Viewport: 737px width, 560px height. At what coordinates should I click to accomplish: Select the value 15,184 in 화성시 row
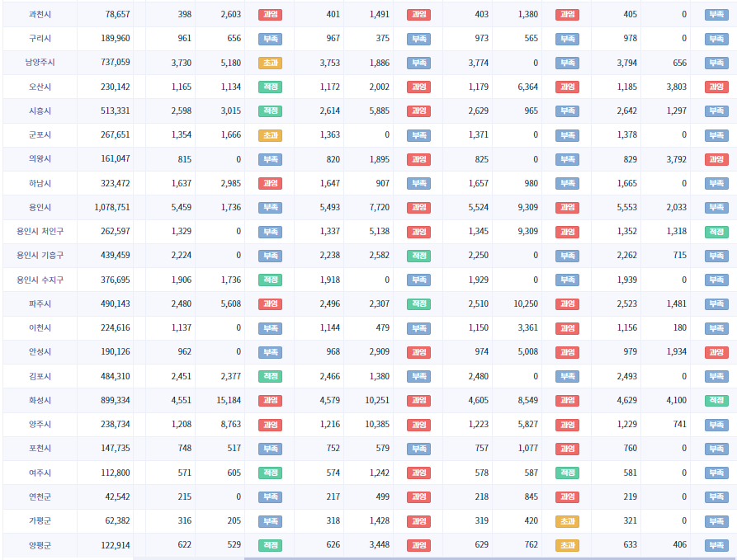click(x=229, y=400)
